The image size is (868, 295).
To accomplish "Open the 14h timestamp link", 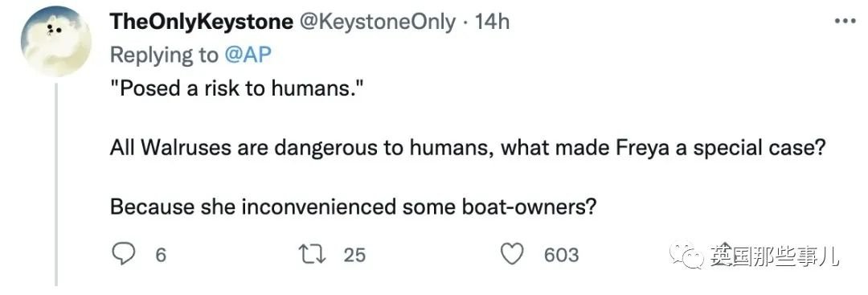I will coord(492,23).
